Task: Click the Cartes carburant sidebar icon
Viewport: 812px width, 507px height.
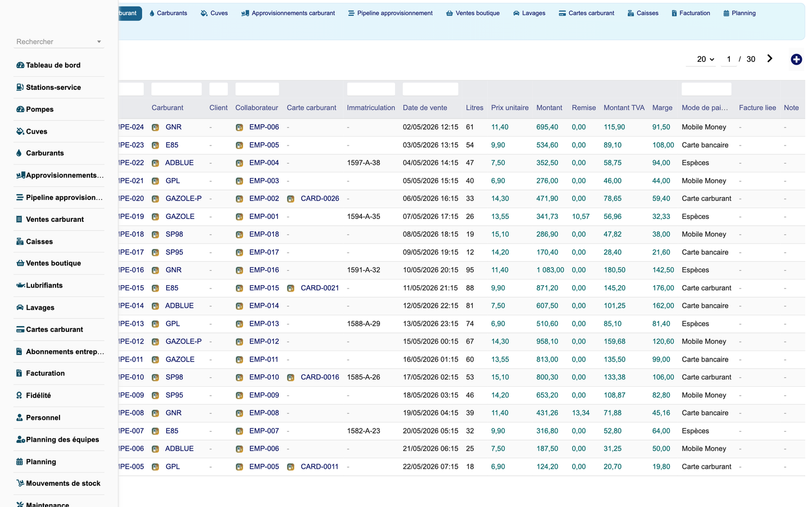Action: pos(20,330)
